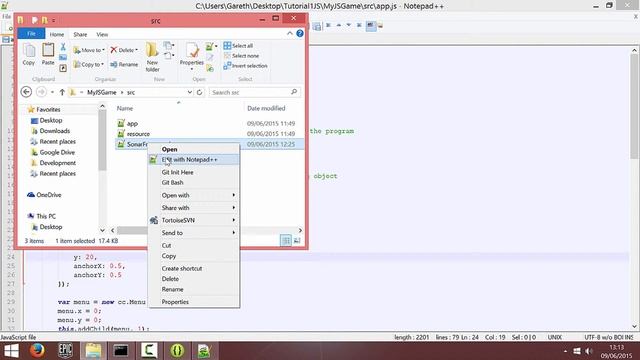640x360 pixels.
Task: Click MyJSGame in the address breadcrumb
Action: (102, 92)
